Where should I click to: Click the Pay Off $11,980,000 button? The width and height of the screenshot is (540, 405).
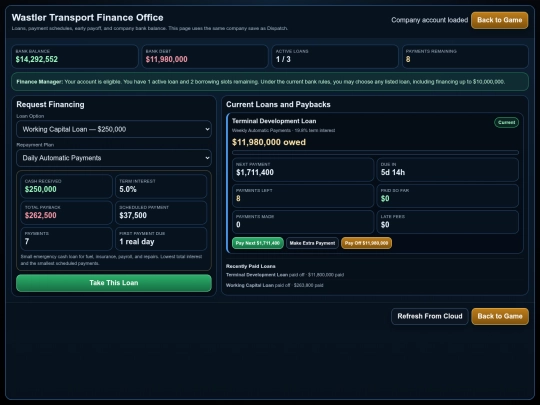point(366,243)
